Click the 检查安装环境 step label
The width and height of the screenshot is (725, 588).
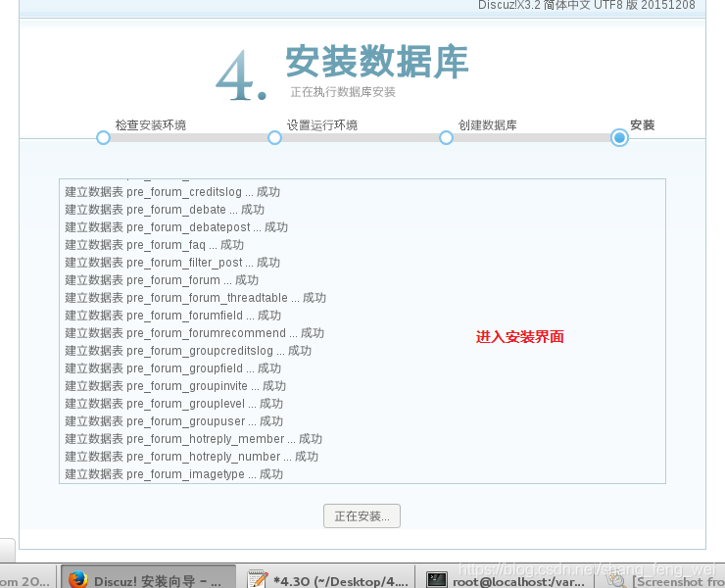click(x=150, y=124)
